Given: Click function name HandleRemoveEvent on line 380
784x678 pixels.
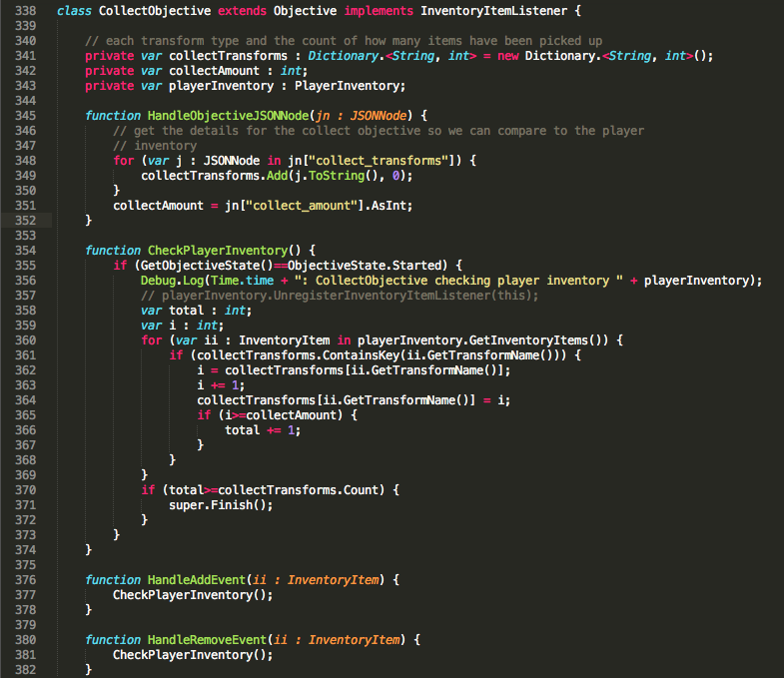Looking at the screenshot, I should point(207,640).
